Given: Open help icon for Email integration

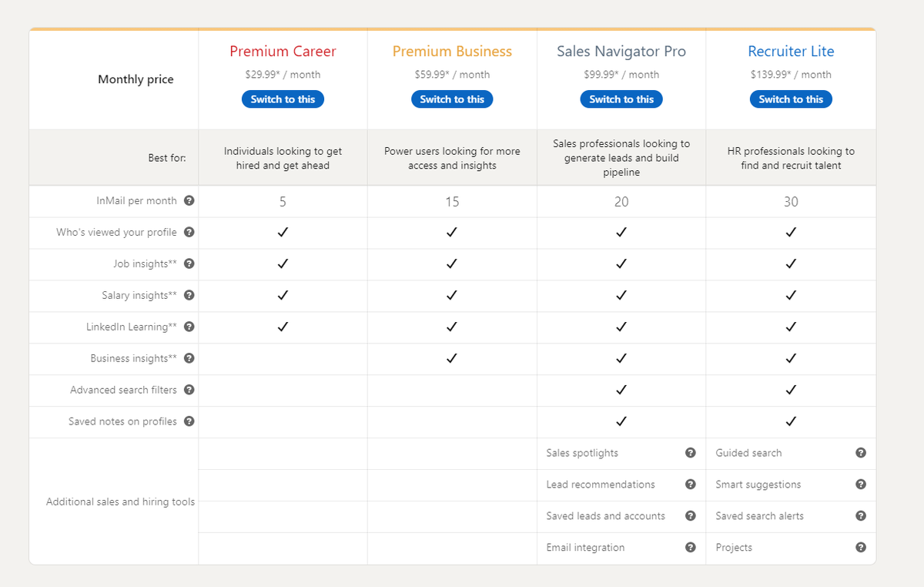Looking at the screenshot, I should (x=691, y=548).
